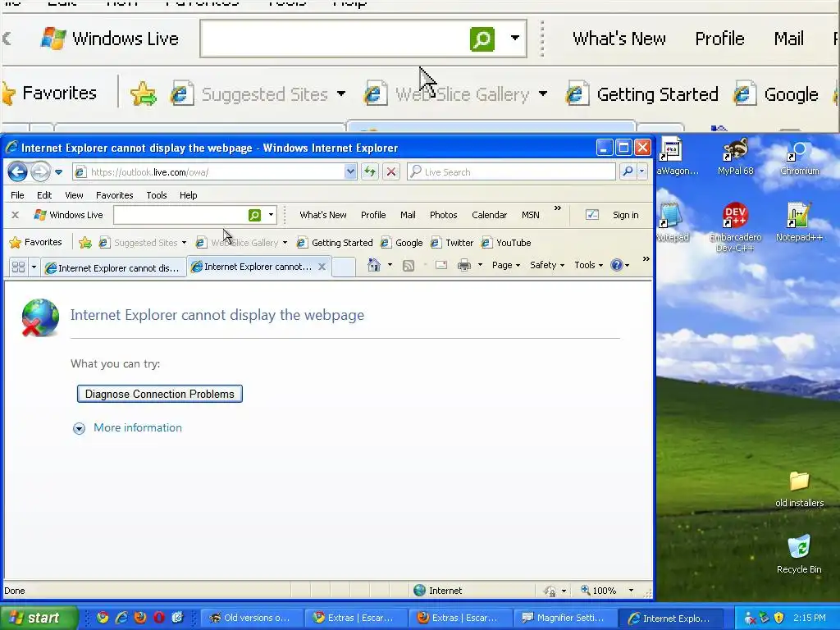Open the Favorites menu in menu bar
840x630 pixels.
coord(114,195)
